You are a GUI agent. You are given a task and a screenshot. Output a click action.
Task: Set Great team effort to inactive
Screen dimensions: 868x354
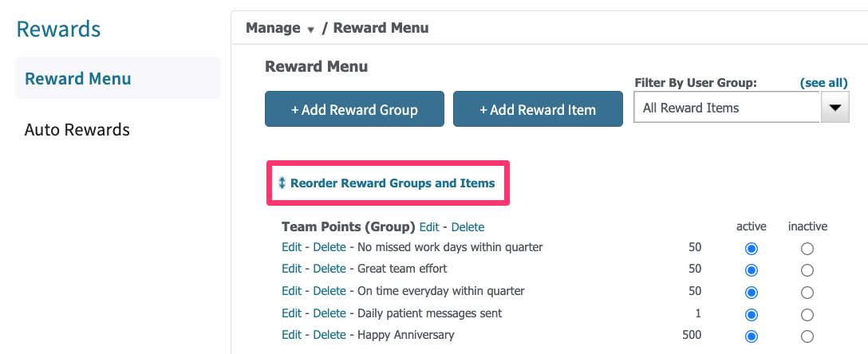[x=807, y=270]
